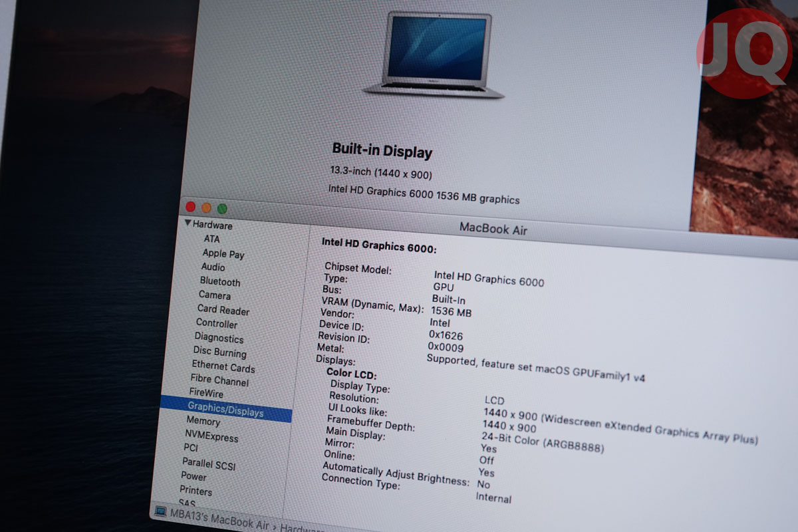
Task: Select Parallel SCSI in the sidebar
Action: click(209, 463)
